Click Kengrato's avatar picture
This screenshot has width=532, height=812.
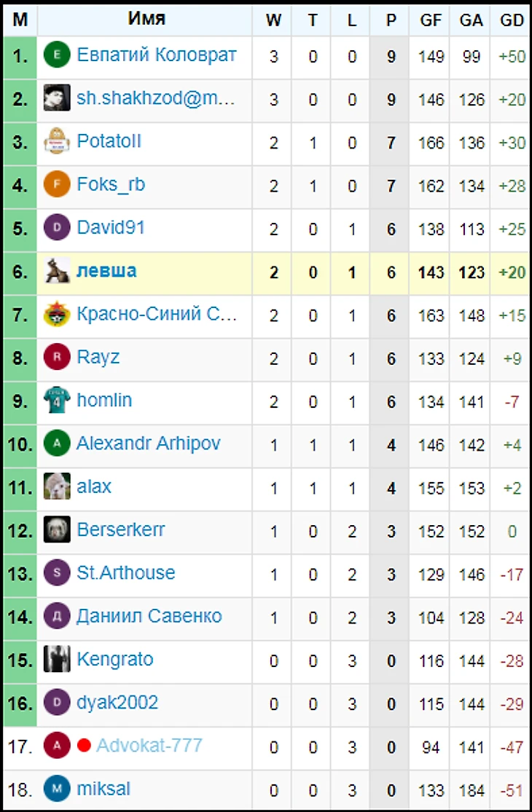coord(57,660)
